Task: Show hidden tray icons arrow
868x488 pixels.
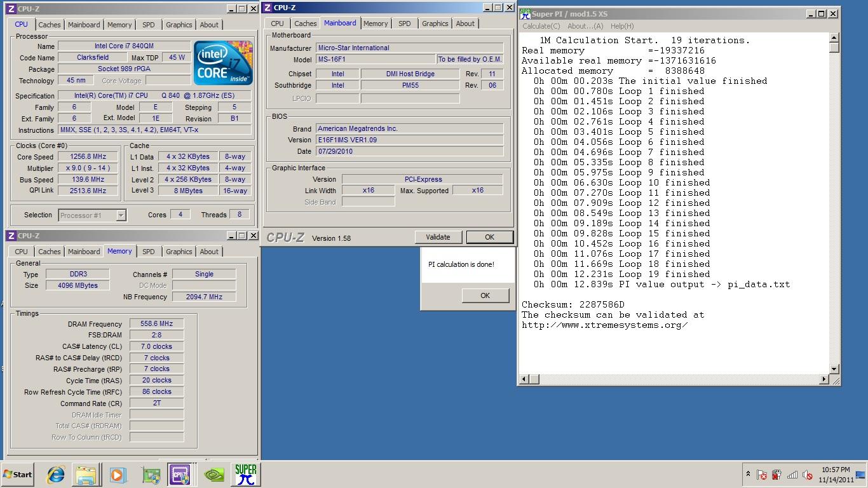Action: coord(748,474)
